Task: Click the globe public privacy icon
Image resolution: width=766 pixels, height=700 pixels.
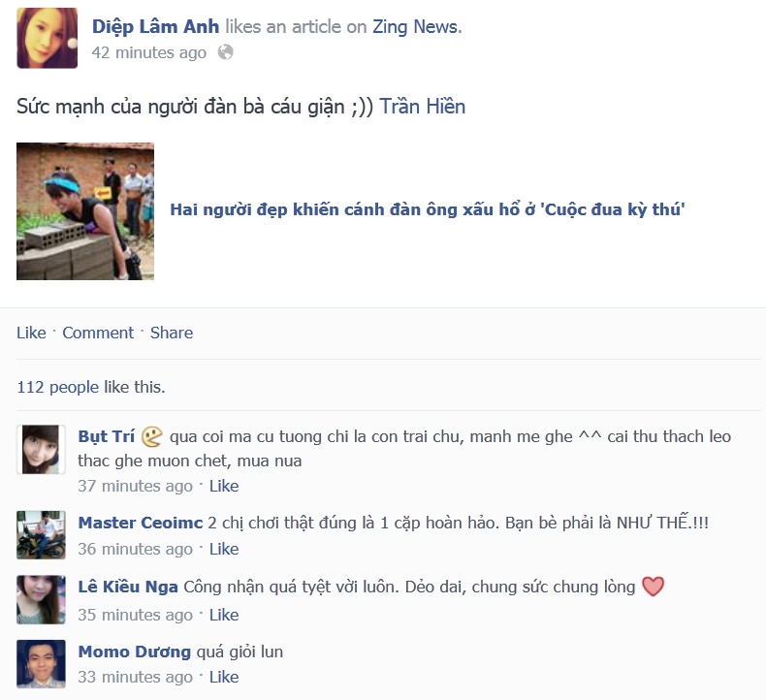Action: pos(225,51)
